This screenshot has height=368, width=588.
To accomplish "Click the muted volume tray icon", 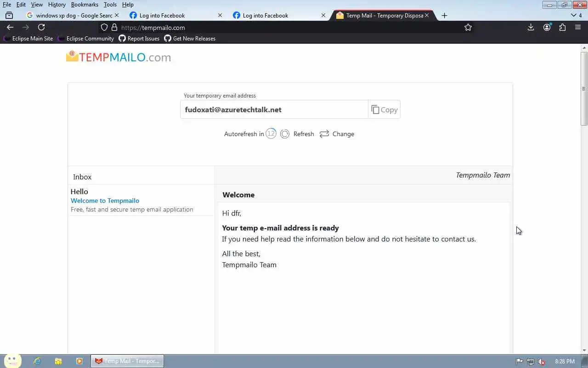I will 542,362.
